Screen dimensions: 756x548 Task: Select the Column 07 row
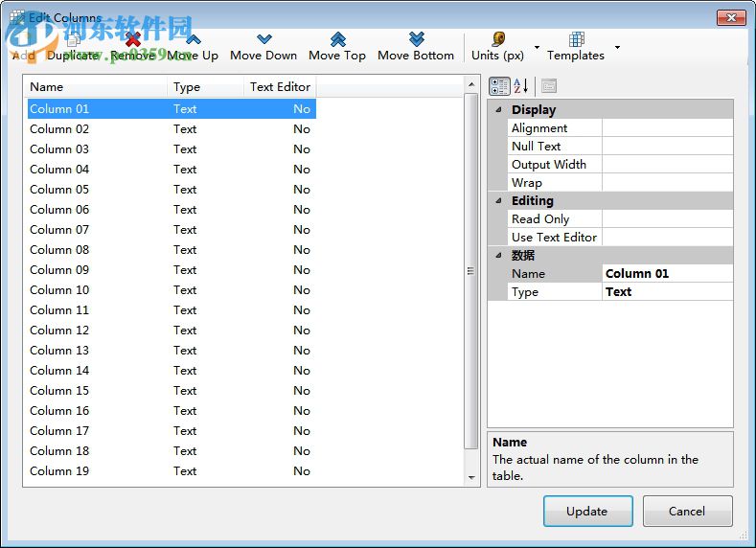tap(172, 230)
